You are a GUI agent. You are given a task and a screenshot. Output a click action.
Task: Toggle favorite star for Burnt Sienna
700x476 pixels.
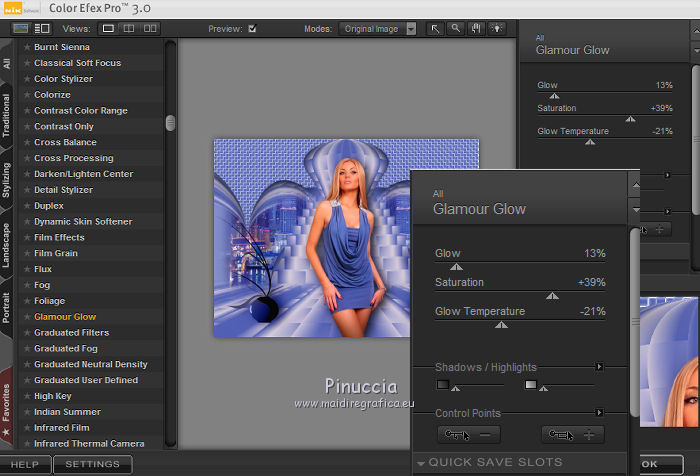click(x=28, y=47)
